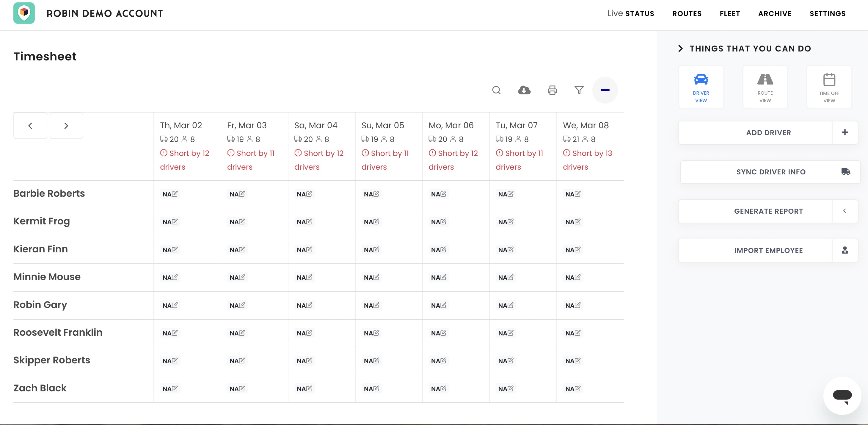Click Add Driver button
This screenshot has width=868, height=425.
(768, 132)
